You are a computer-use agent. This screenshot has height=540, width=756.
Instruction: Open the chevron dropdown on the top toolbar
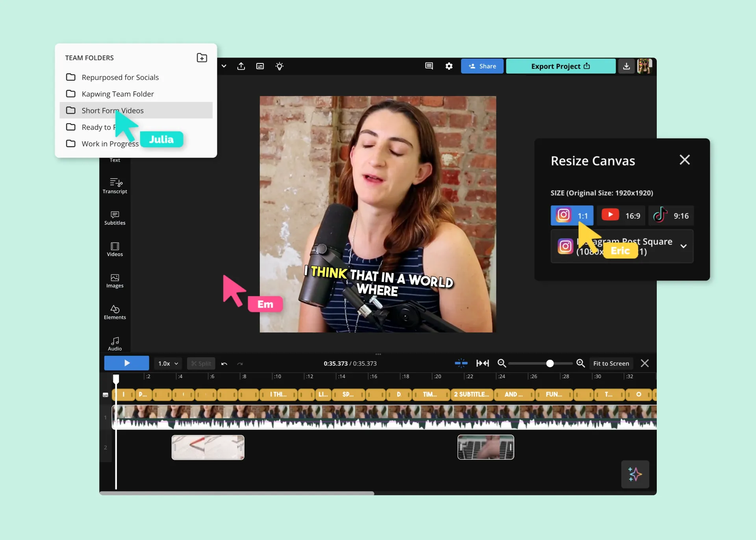click(223, 66)
